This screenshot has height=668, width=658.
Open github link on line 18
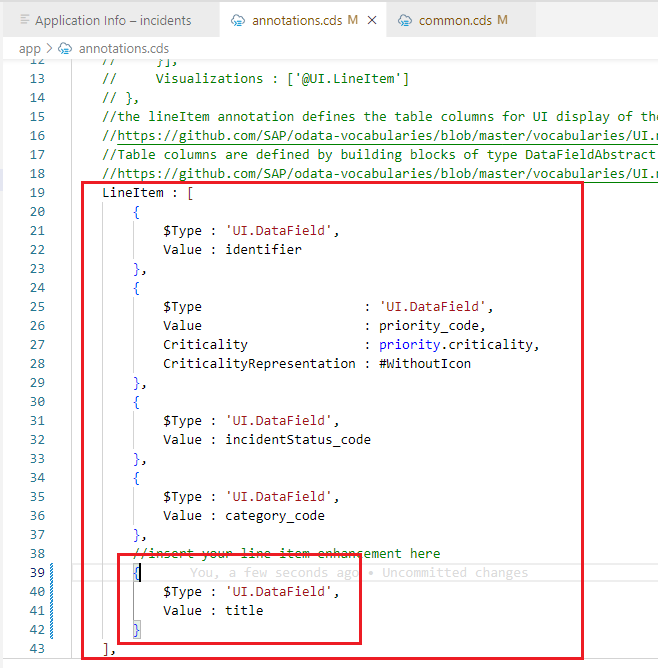388,174
